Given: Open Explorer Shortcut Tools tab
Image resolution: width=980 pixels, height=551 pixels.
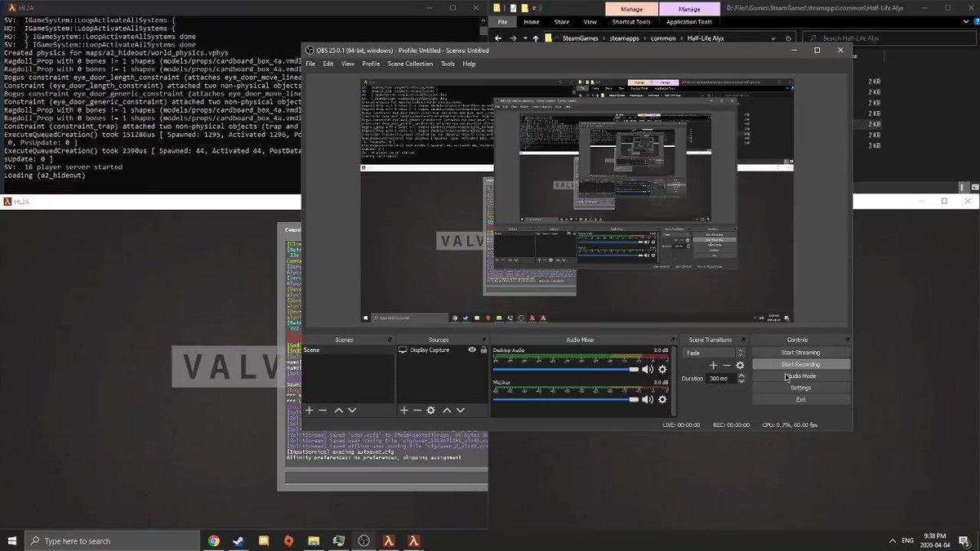Looking at the screenshot, I should pos(630,22).
